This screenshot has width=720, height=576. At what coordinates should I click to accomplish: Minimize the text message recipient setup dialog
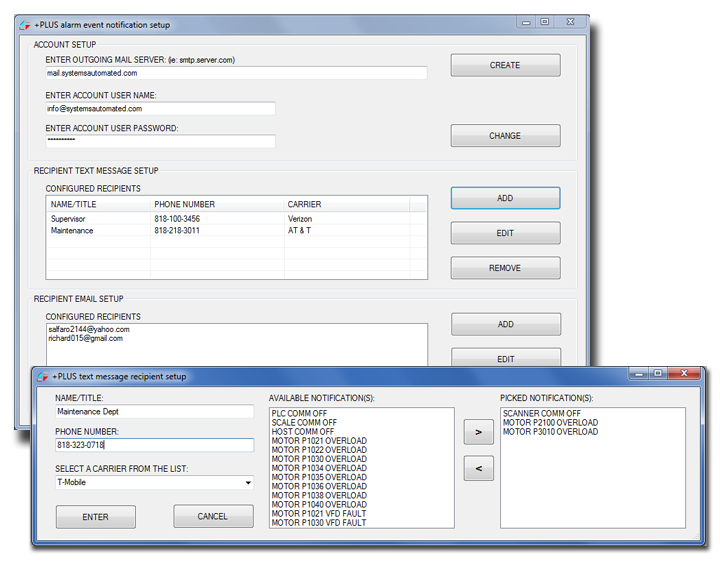639,373
